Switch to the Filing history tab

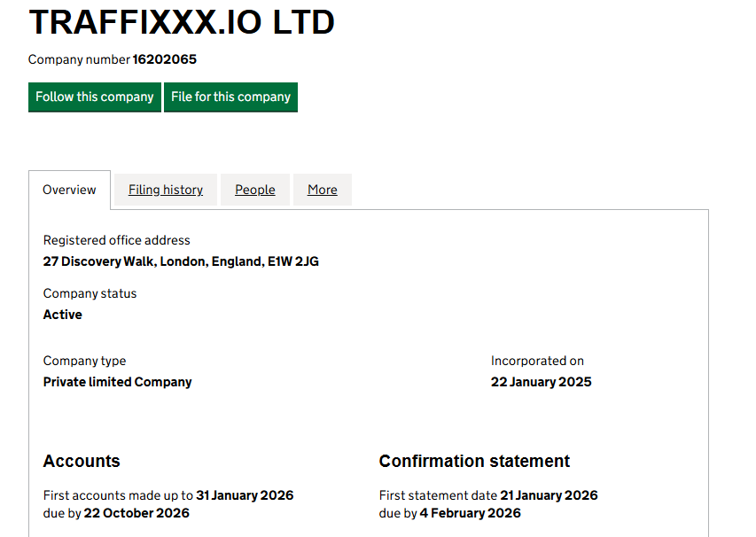click(x=166, y=190)
